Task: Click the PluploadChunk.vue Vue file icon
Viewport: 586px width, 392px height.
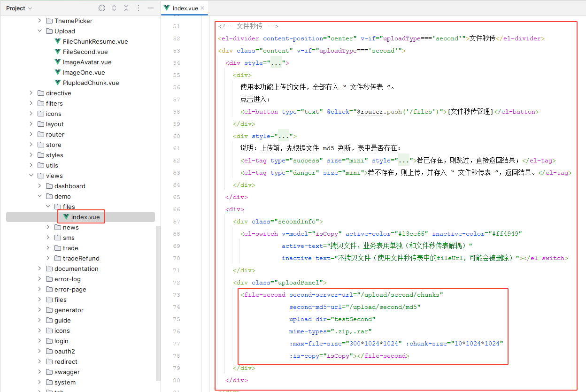Action: pos(58,83)
